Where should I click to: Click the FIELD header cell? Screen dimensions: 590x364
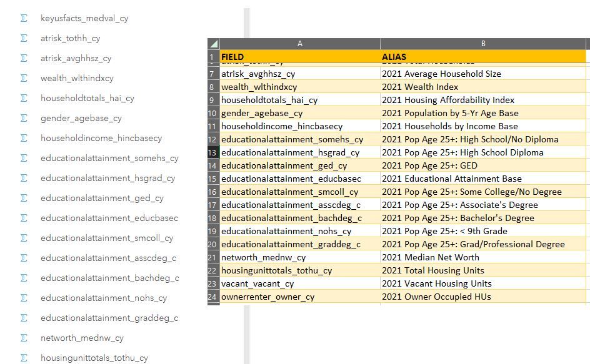[232, 56]
